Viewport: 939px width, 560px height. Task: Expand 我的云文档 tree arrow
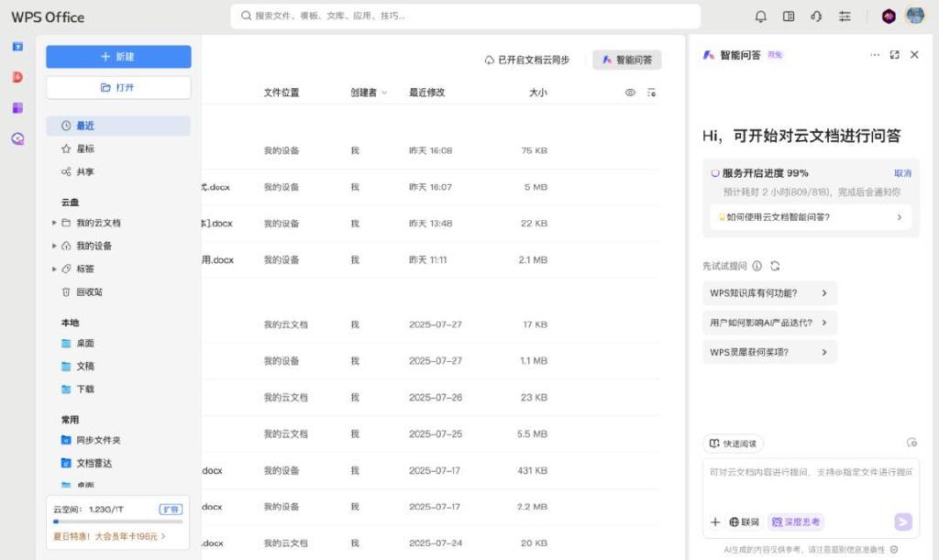[54, 223]
